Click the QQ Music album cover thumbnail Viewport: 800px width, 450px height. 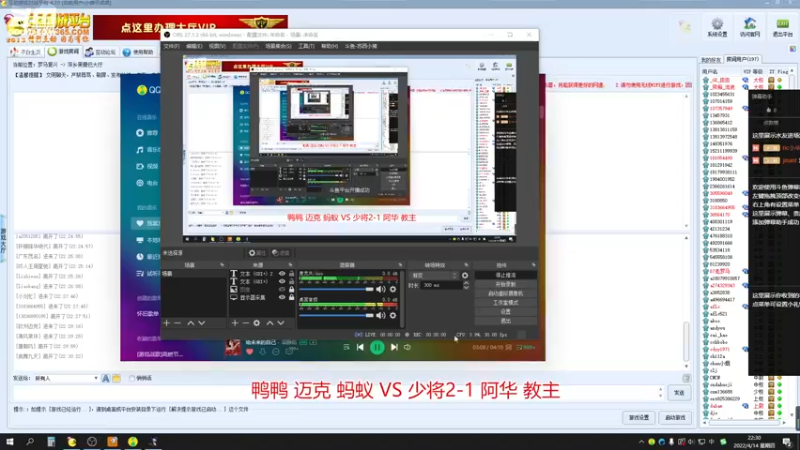pos(233,347)
